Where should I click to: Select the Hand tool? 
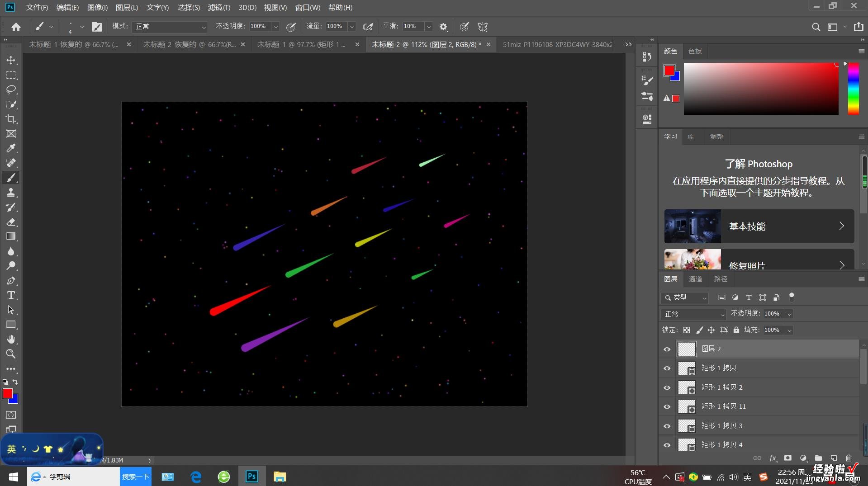[11, 339]
